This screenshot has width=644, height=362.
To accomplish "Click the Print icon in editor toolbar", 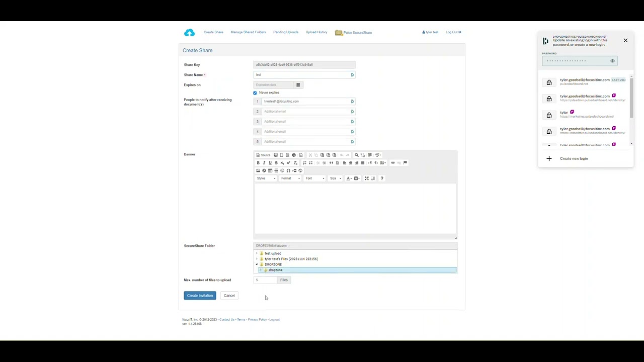I will (x=294, y=155).
